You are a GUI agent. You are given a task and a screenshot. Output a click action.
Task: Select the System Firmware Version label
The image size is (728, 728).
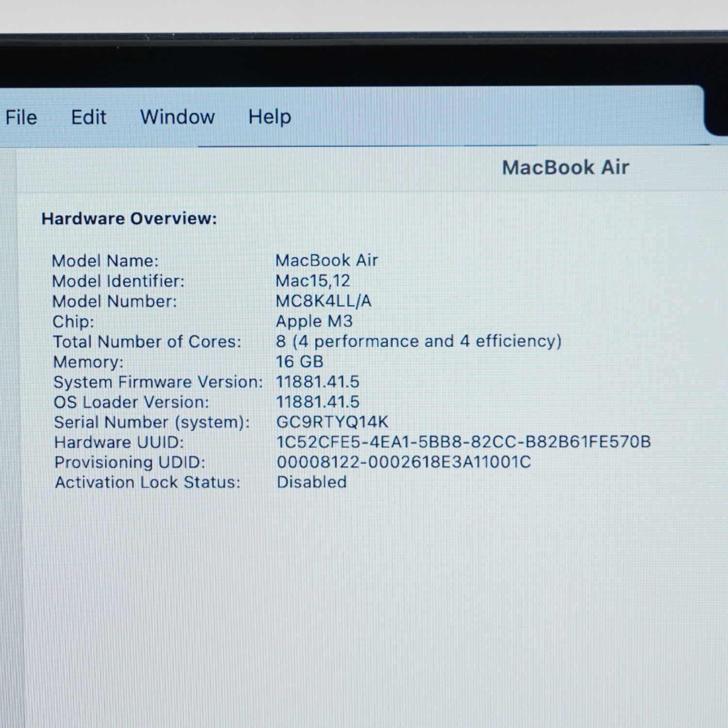[x=158, y=382]
